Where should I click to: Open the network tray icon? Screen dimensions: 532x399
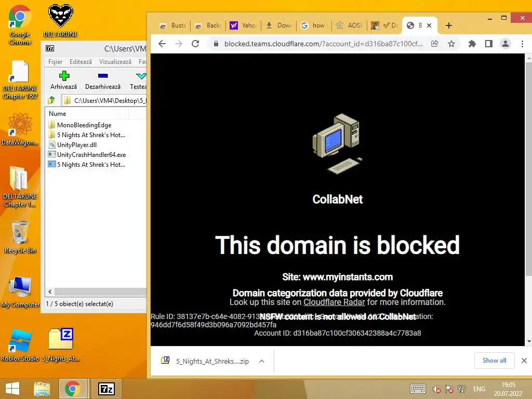[x=462, y=389]
